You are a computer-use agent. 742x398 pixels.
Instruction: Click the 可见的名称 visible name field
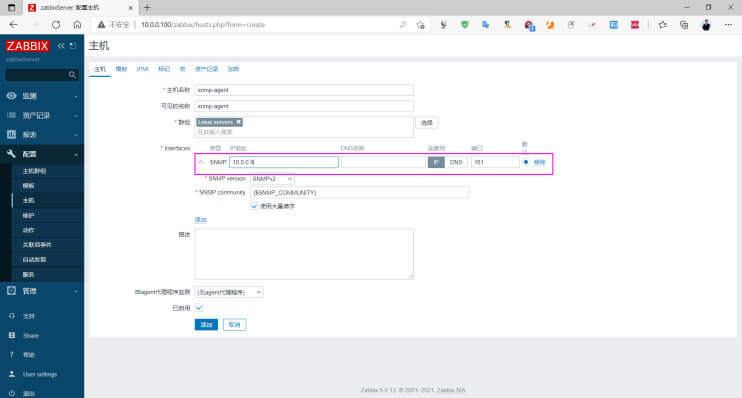(x=304, y=106)
